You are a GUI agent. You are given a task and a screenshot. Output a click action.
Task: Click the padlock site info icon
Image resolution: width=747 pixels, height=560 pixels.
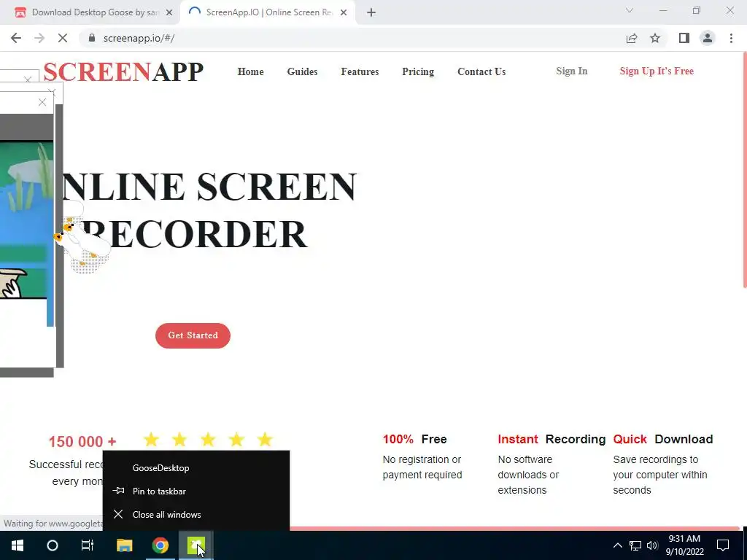tap(92, 38)
